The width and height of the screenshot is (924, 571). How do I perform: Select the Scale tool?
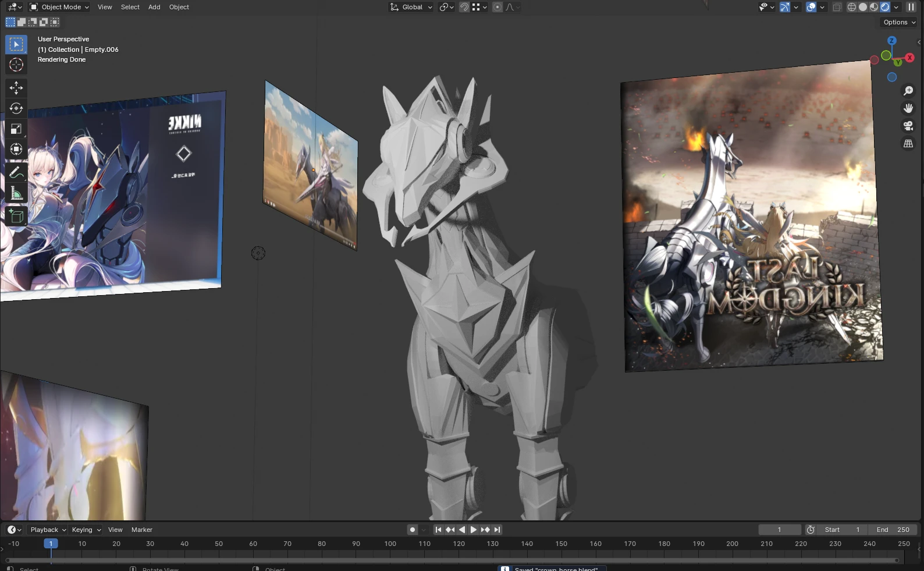[x=16, y=129]
